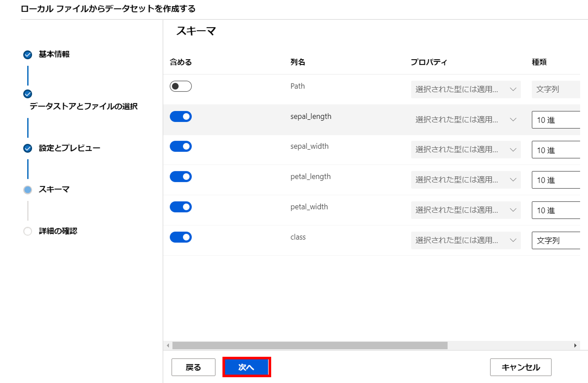This screenshot has width=588, height=383.
Task: Select the 基本情報 step label
Action: 54,54
